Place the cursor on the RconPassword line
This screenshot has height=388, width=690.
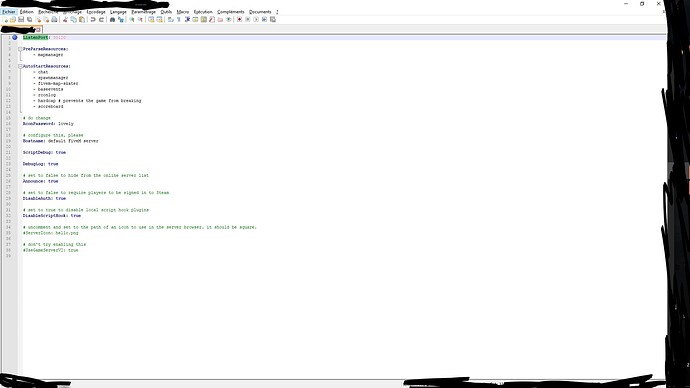click(x=48, y=124)
